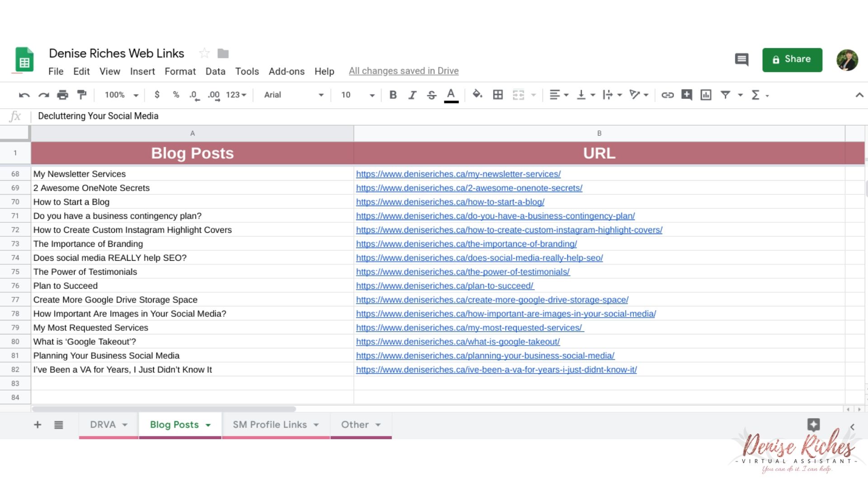Format as currency with dollar icon
This screenshot has width=868, height=488.
pyautogui.click(x=157, y=95)
